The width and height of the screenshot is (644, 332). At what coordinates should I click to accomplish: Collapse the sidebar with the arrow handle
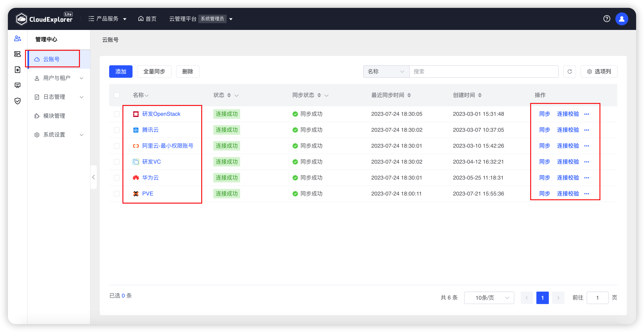point(93,177)
